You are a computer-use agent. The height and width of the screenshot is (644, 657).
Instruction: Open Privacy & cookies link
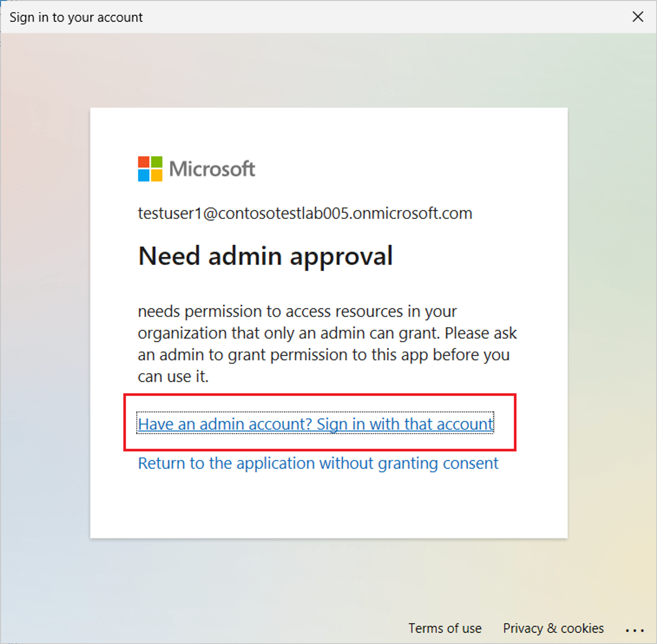pos(553,628)
